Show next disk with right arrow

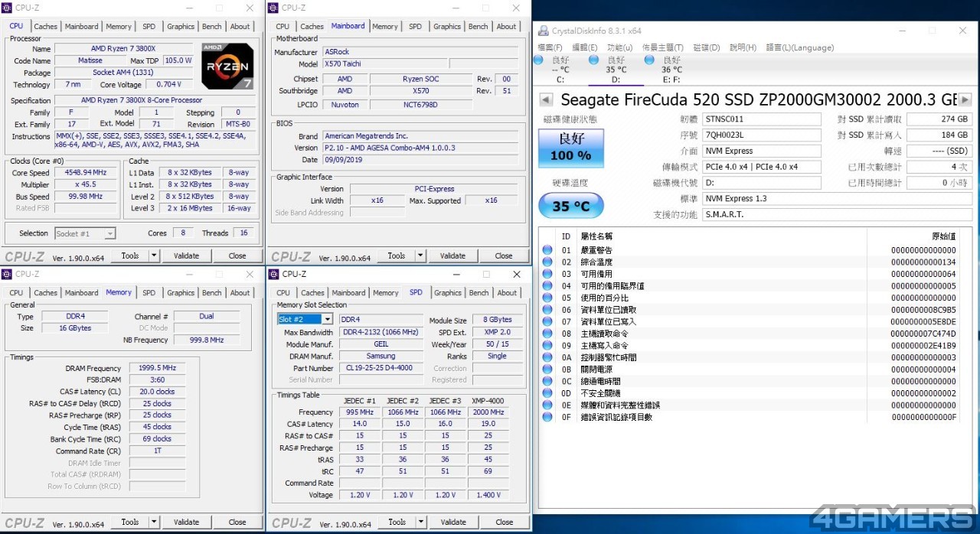[965, 100]
